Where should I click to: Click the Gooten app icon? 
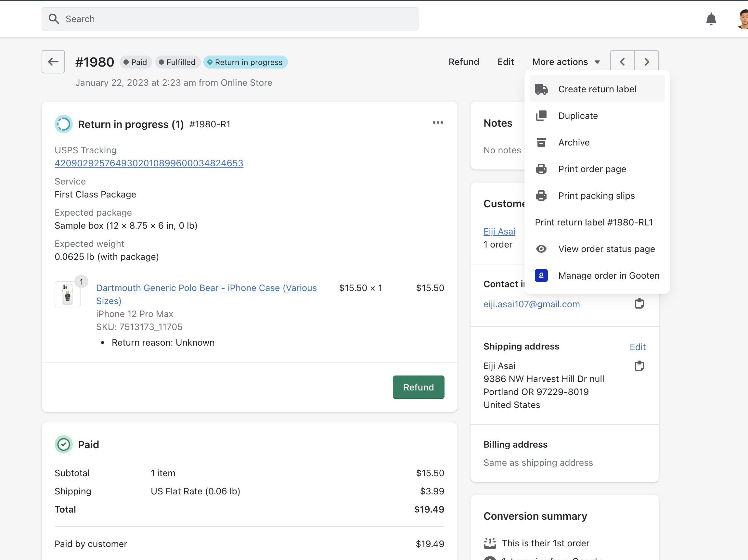pos(541,275)
